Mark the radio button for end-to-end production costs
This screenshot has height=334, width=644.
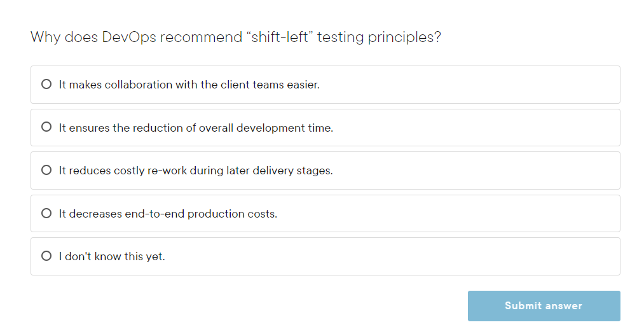coord(46,213)
